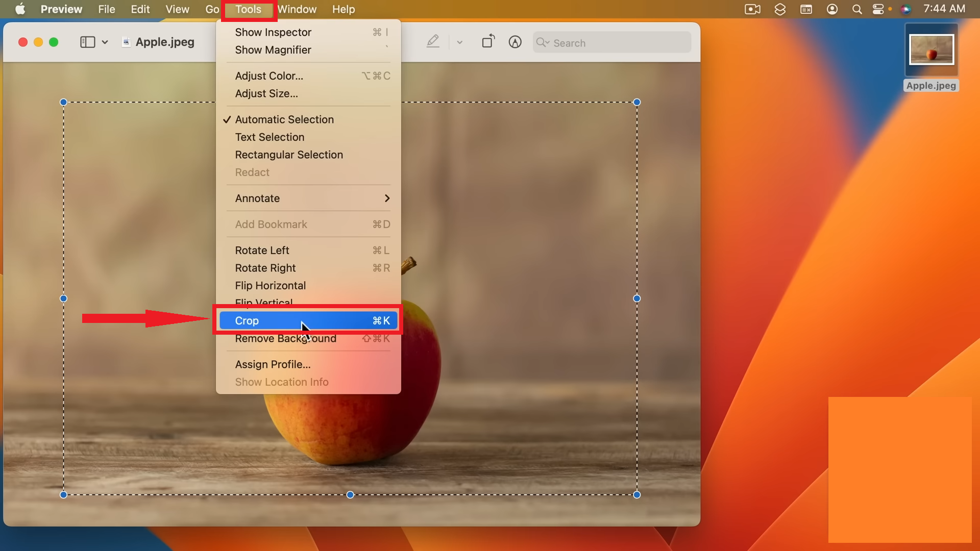Open the sidebar view options chevron
This screenshot has height=551, width=980.
pos(105,42)
